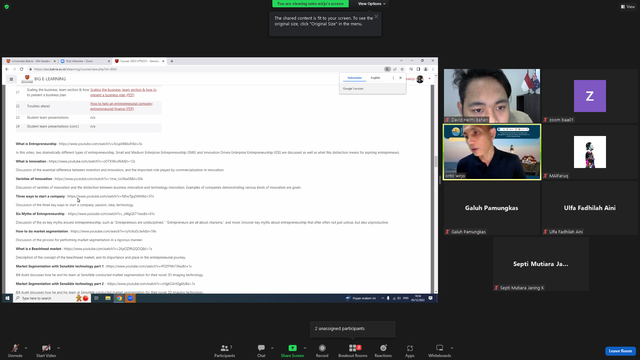The height and width of the screenshot is (360, 640).
Task: Click the page vertical scrollbar
Action: 436,161
